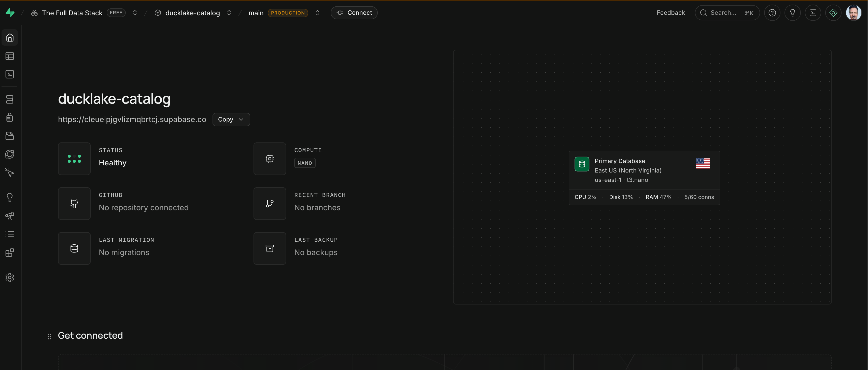The image size is (868, 370).
Task: Open Project overview home icon in sidebar
Action: [10, 37]
